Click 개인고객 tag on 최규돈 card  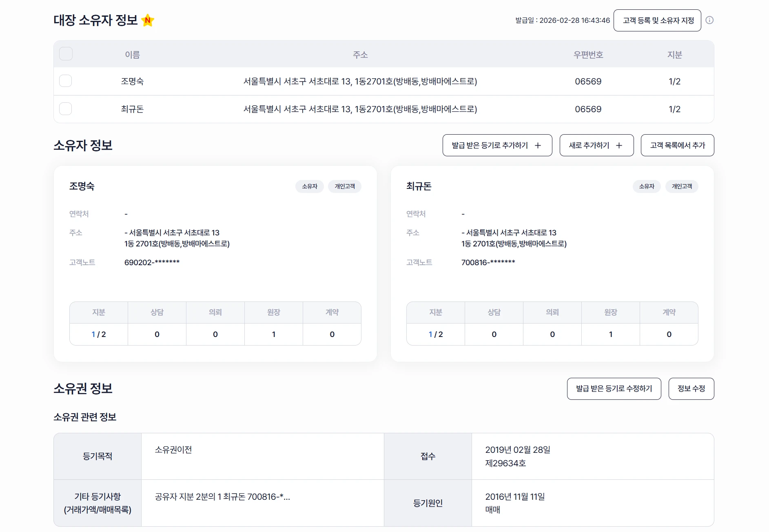point(681,186)
